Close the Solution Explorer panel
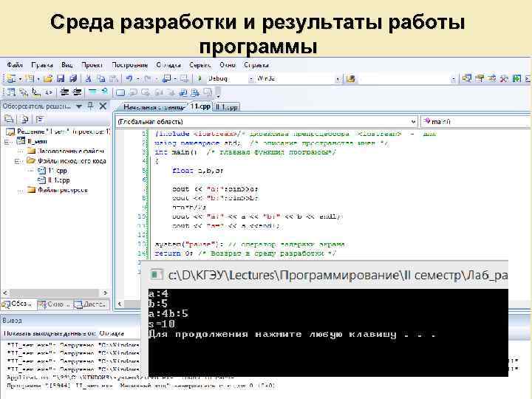The height and width of the screenshot is (399, 532). [x=103, y=106]
